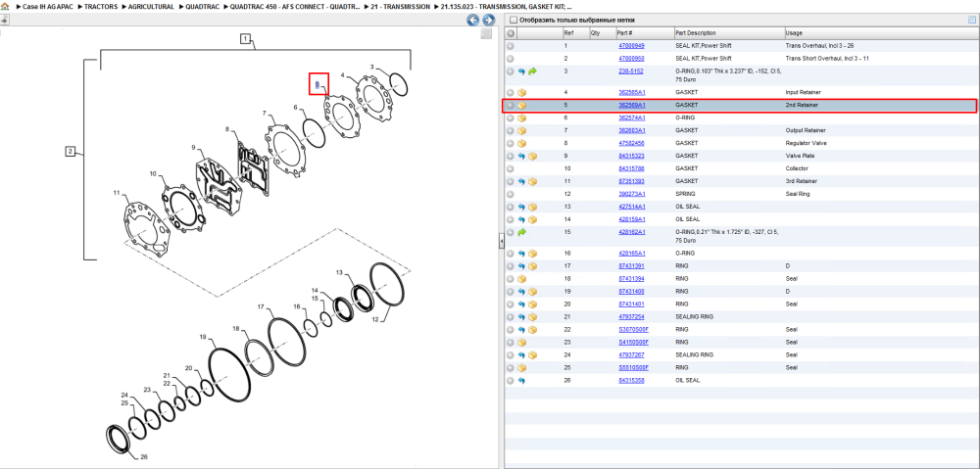This screenshot has height=469, width=980.
Task: Go to the previous diagram with the left arrow
Action: pyautogui.click(x=473, y=20)
